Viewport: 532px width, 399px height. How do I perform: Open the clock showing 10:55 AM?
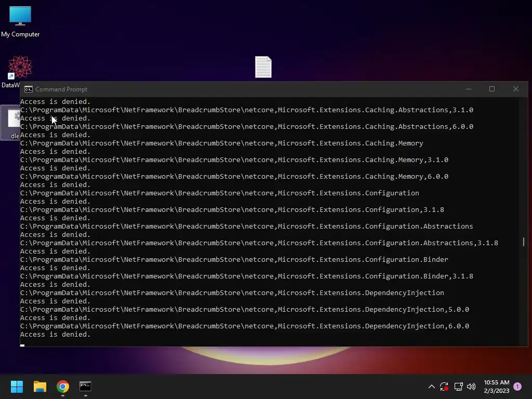pyautogui.click(x=497, y=387)
